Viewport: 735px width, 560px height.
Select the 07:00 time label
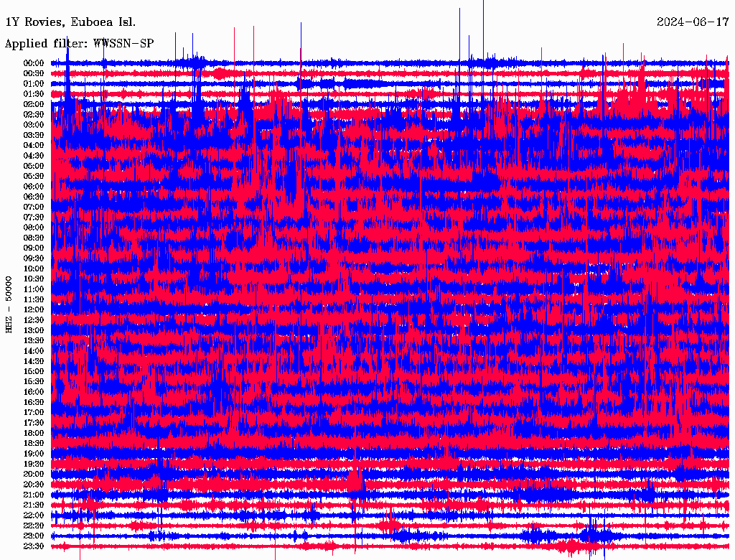point(34,207)
